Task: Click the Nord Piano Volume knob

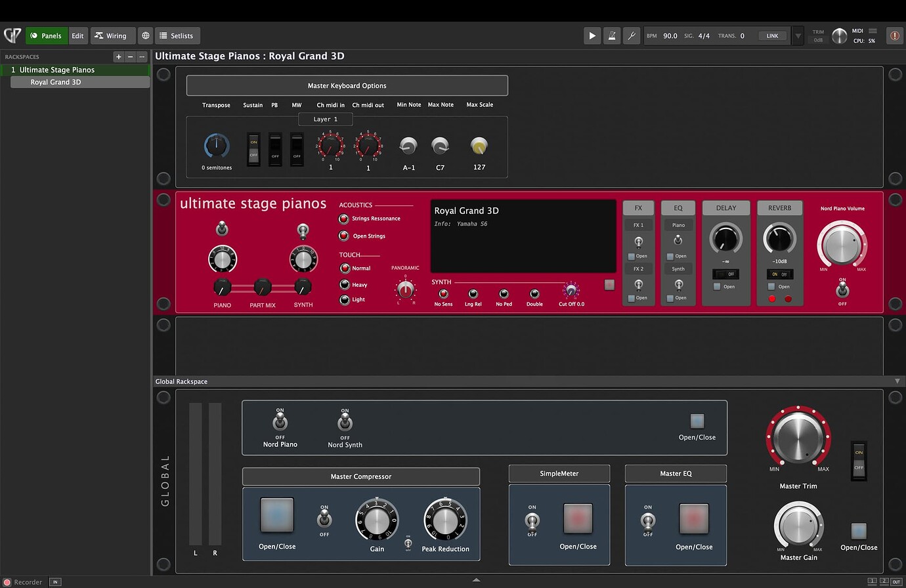Action: point(842,245)
